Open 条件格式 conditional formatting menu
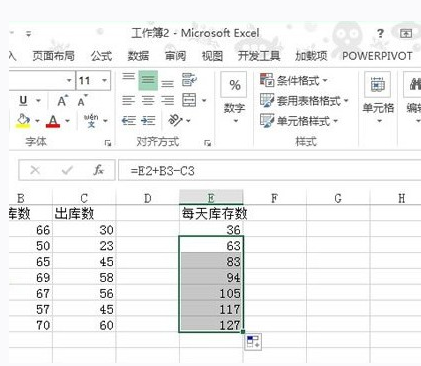 [294, 80]
